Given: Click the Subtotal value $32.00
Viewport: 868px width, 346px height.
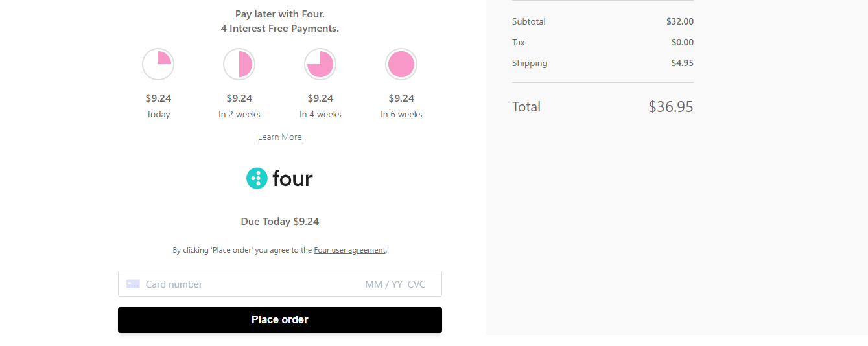Looking at the screenshot, I should [679, 21].
